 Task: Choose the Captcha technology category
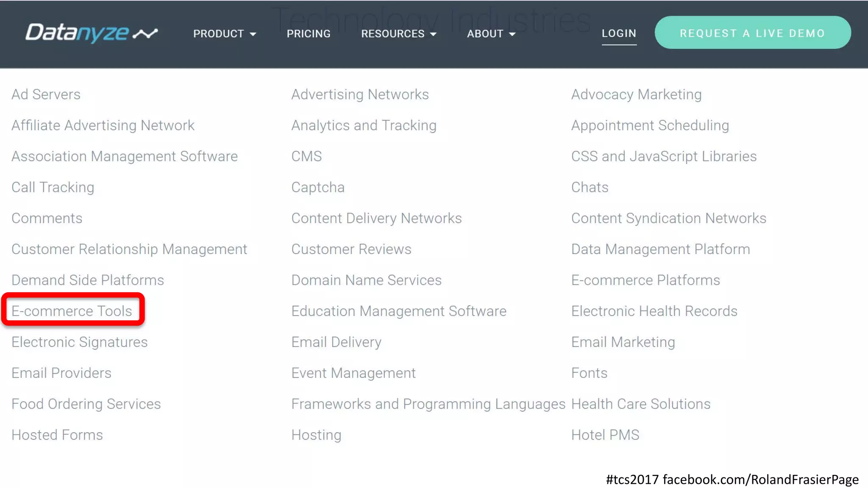pyautogui.click(x=318, y=187)
